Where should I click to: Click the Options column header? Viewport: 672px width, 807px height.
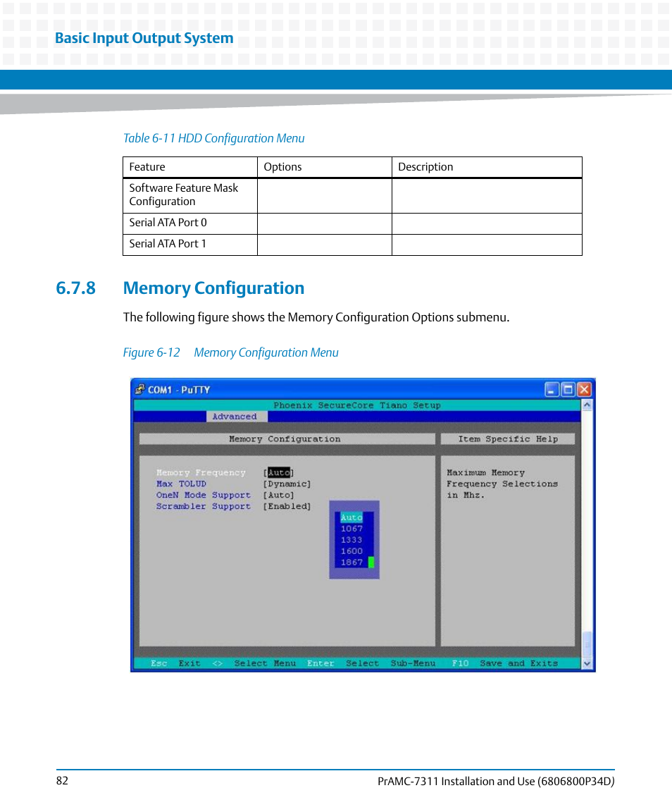[324, 167]
